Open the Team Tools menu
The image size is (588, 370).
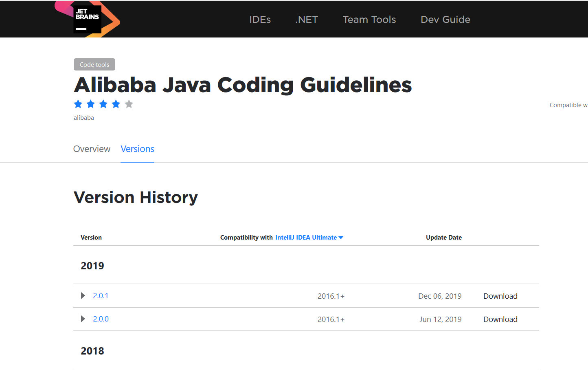click(369, 20)
